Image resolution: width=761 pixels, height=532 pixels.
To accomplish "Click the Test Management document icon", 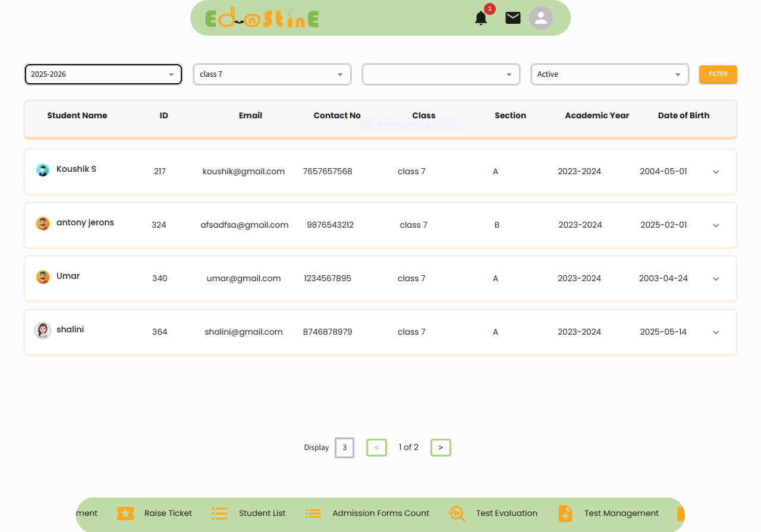I will tap(565, 514).
